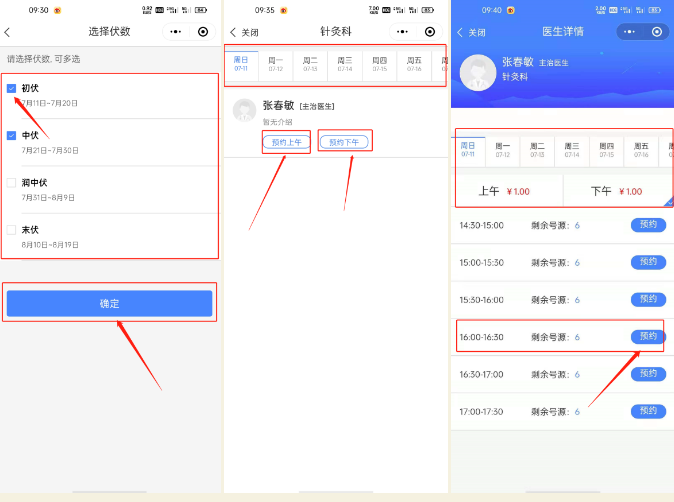Select 周日 07-11 tab on 医生详情 screen
This screenshot has width=674, height=502.
(468, 150)
